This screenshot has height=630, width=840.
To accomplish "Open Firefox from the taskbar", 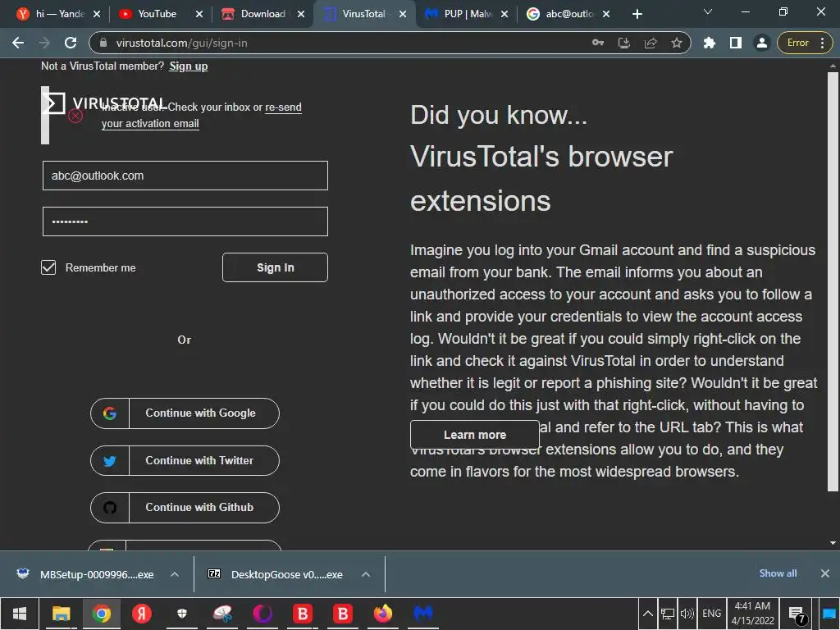I will [x=382, y=614].
